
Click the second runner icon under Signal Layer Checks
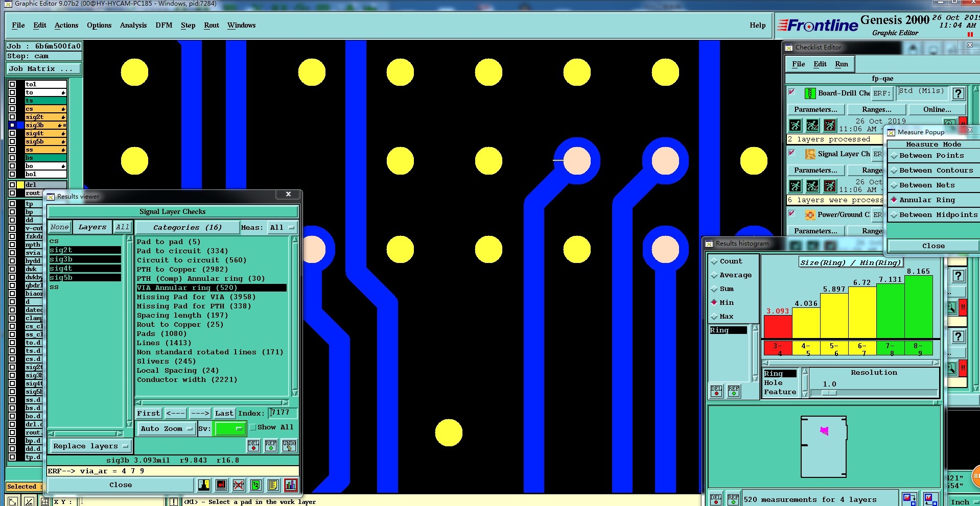(812, 186)
